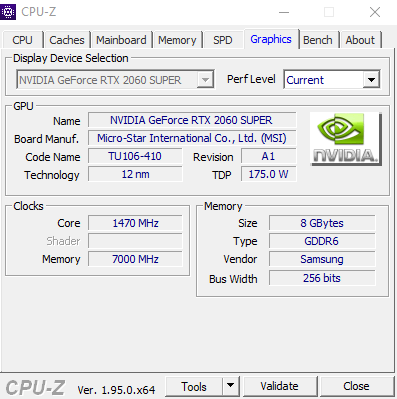This screenshot has width=397, height=399.
Task: Click the Vendor value Samsung
Action: [322, 259]
